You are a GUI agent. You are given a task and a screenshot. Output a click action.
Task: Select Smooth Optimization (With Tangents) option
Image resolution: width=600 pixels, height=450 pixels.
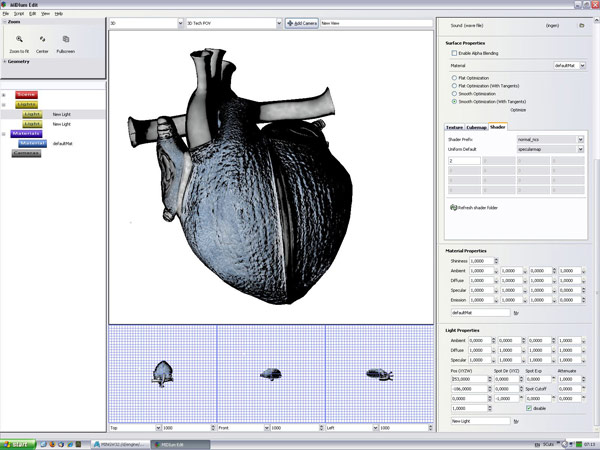pos(454,102)
